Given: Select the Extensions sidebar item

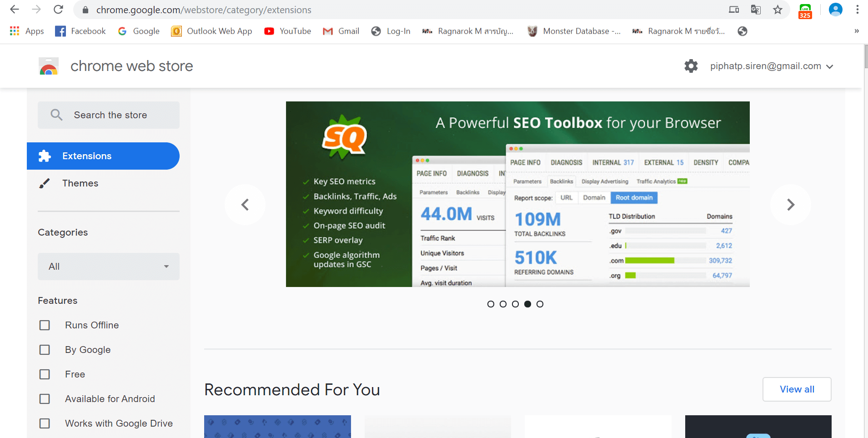Looking at the screenshot, I should pyautogui.click(x=103, y=156).
